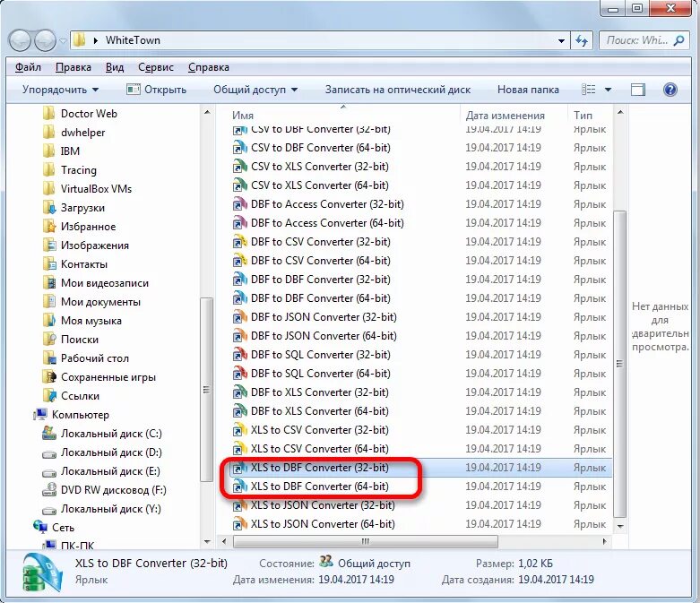Select the IBM folder in the tree

pyautogui.click(x=70, y=151)
